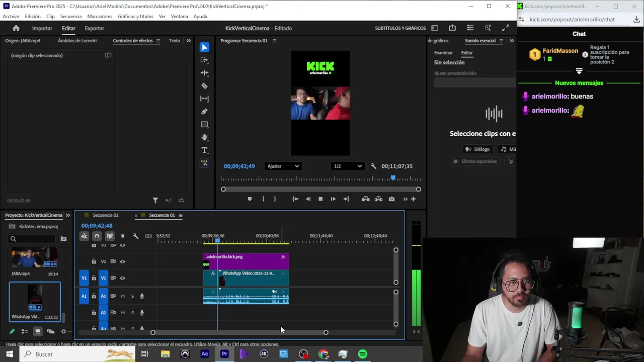Viewport: 644px width, 362px height.
Task: Toggle insert sequences as nests button
Action: coord(84,236)
